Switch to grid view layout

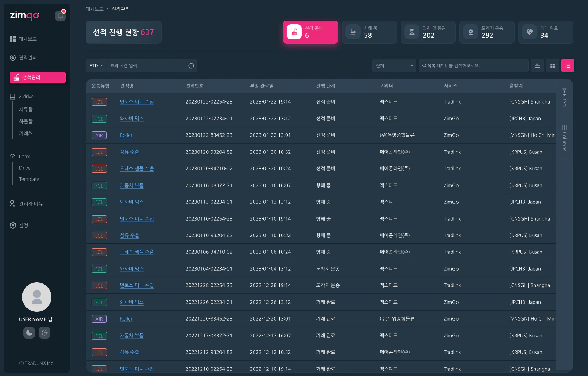coord(552,65)
